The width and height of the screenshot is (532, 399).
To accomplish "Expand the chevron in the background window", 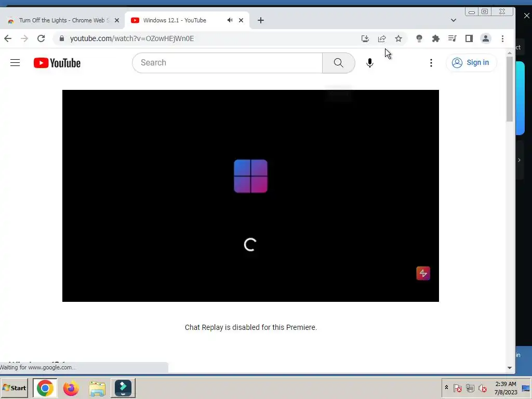I will [x=519, y=160].
